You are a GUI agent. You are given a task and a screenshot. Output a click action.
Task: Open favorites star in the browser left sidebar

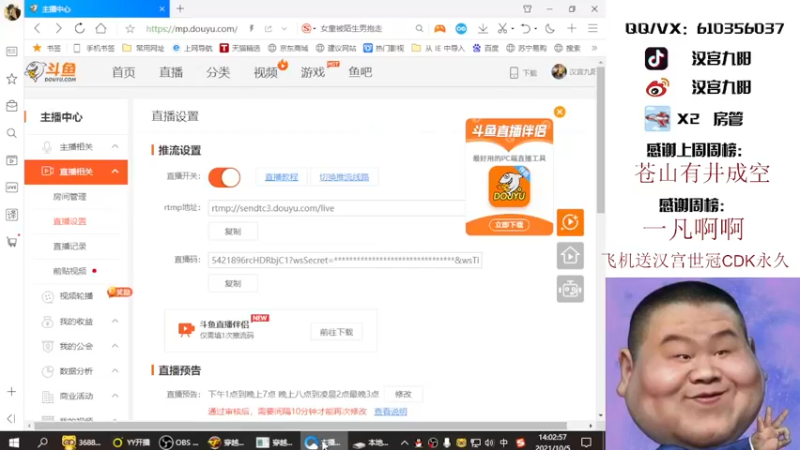11,79
